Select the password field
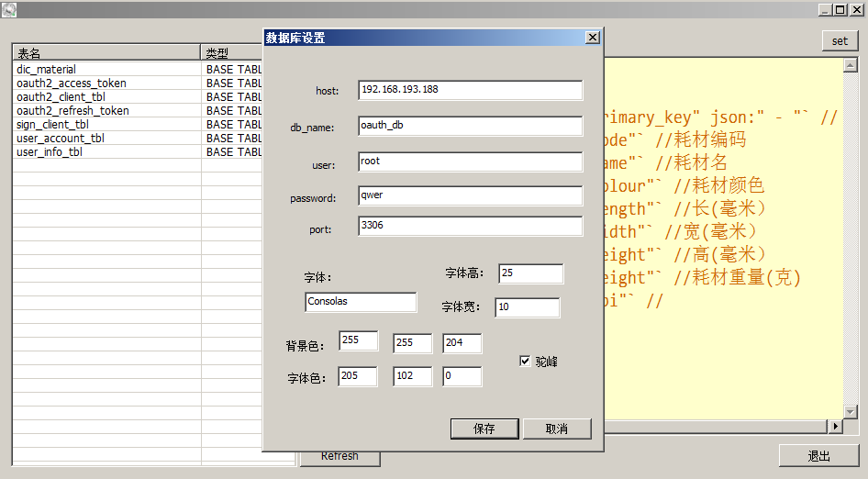This screenshot has width=868, height=479. tap(470, 195)
